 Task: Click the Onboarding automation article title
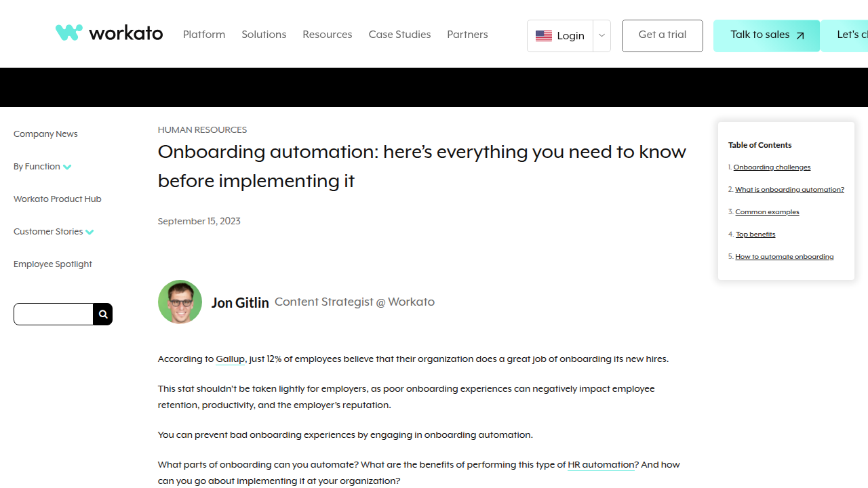click(x=422, y=166)
